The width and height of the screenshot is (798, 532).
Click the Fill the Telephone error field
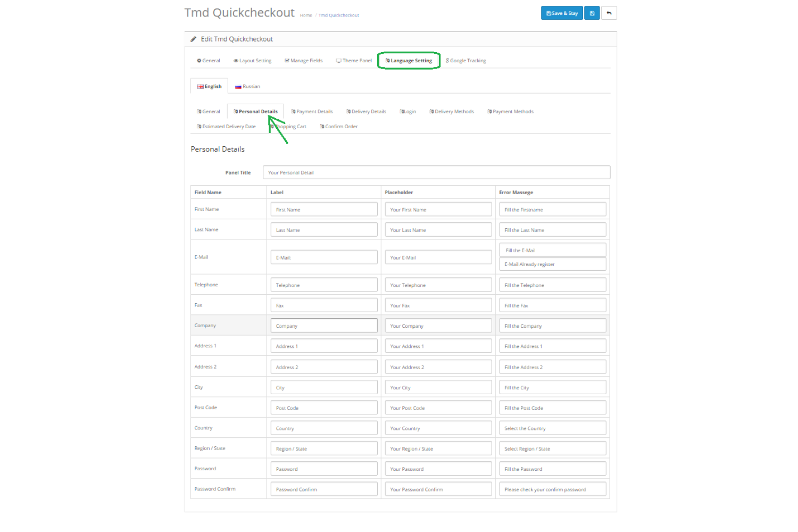coord(553,285)
